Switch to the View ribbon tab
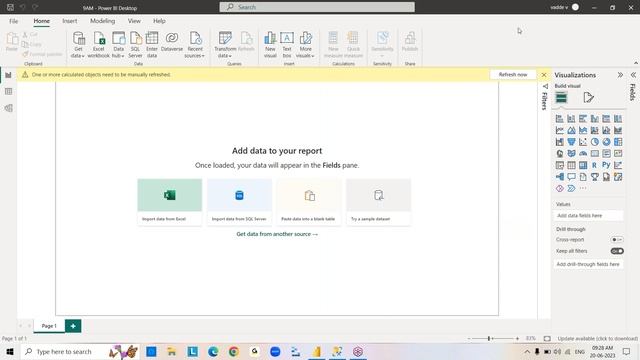640x360 pixels. point(134,21)
